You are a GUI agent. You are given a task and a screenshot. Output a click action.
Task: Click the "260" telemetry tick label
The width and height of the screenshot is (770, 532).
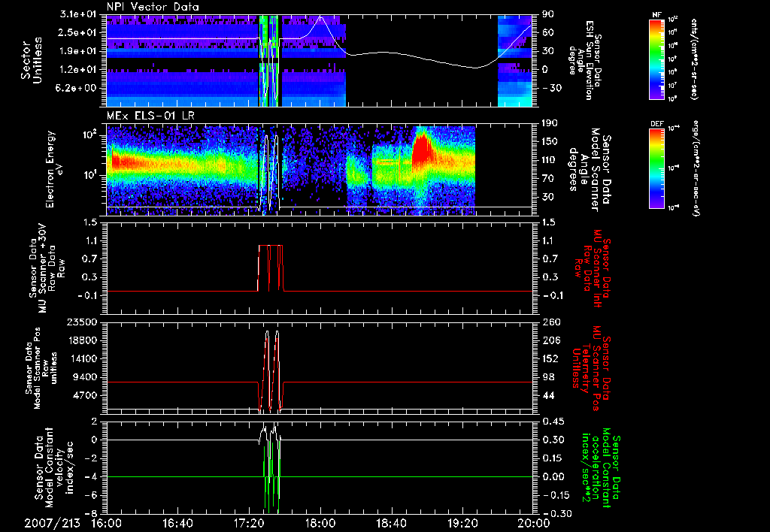click(x=551, y=322)
